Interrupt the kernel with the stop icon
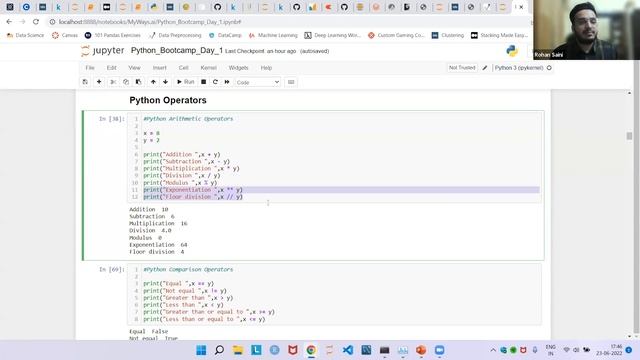Screen dimensions: 640x360 click(203, 82)
